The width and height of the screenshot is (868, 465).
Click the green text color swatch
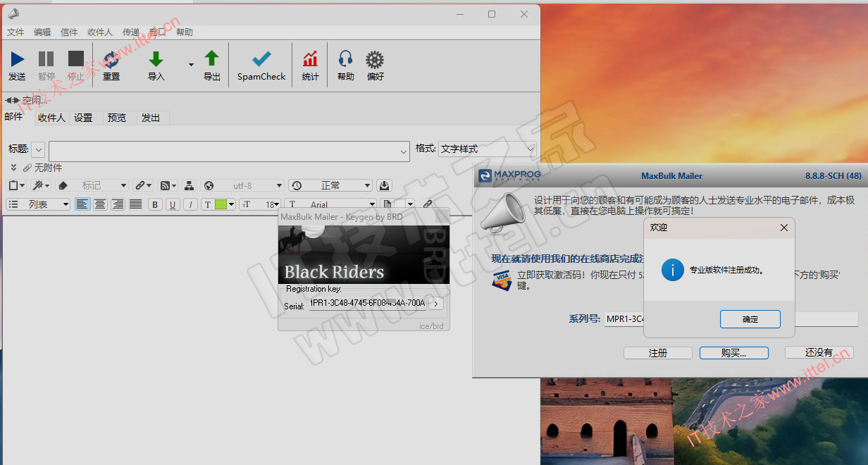pyautogui.click(x=221, y=204)
